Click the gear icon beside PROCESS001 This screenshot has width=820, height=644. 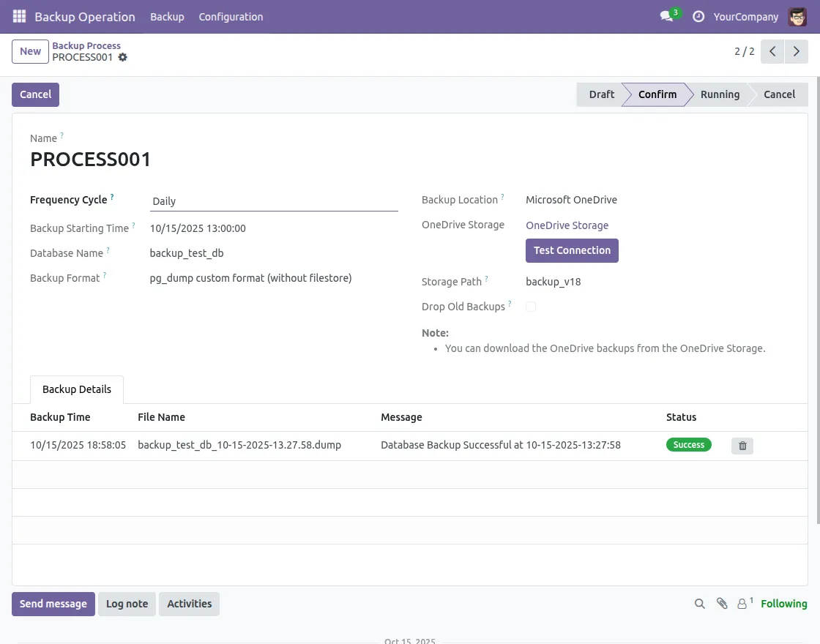pos(123,57)
